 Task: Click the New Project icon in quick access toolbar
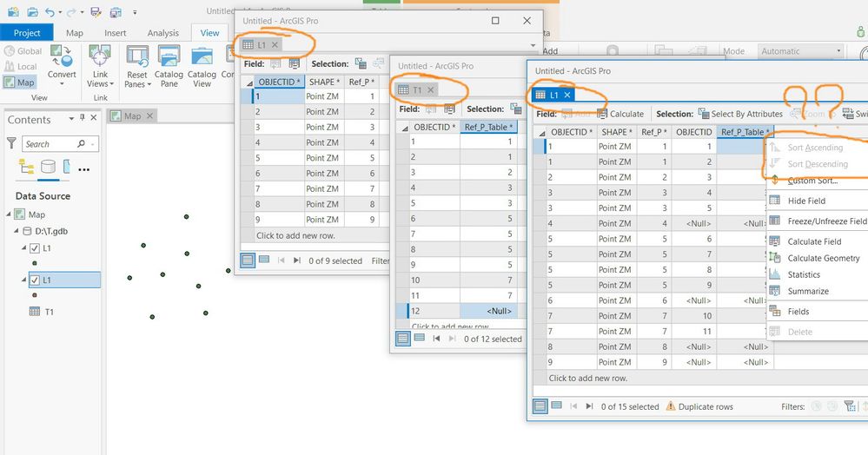pos(12,11)
